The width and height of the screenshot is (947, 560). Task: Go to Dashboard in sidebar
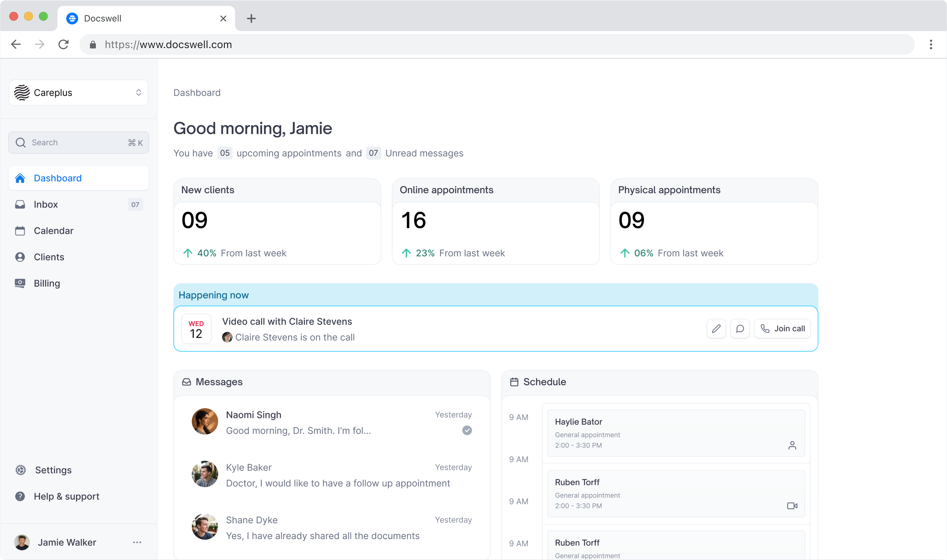(78, 178)
